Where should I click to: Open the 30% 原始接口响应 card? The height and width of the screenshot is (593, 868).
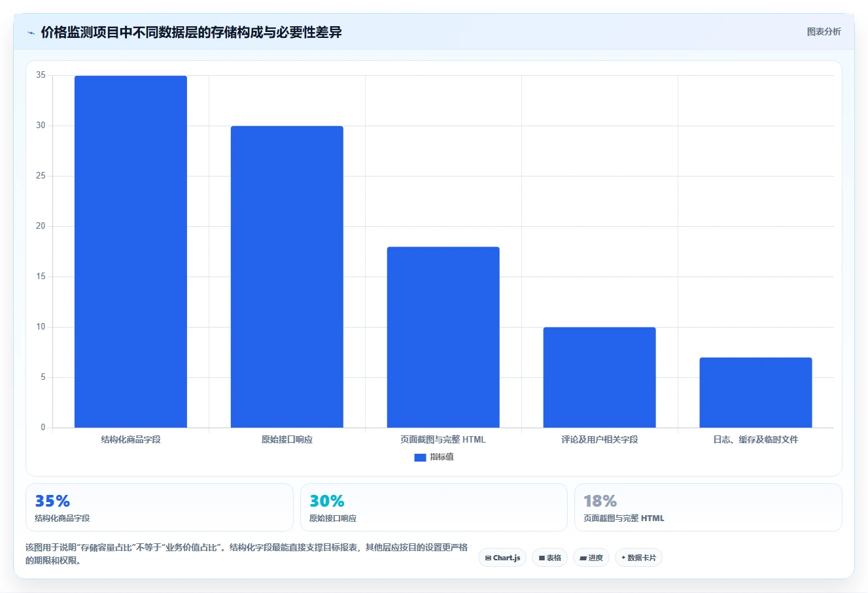coord(434,507)
